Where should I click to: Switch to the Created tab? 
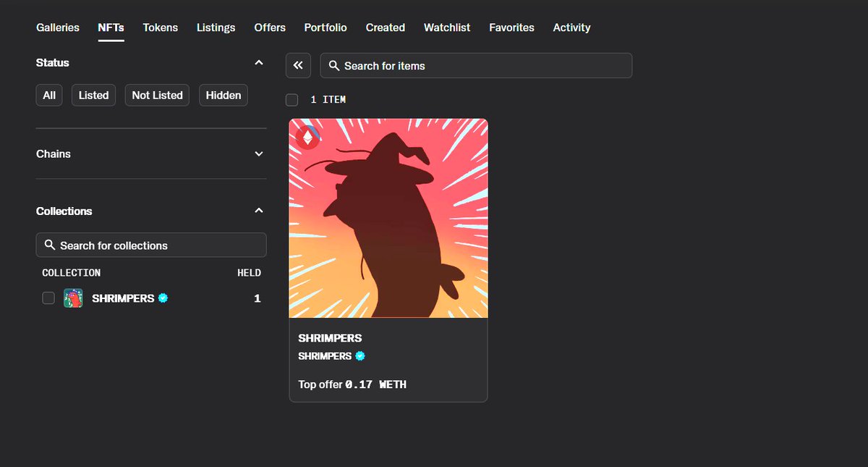tap(386, 28)
